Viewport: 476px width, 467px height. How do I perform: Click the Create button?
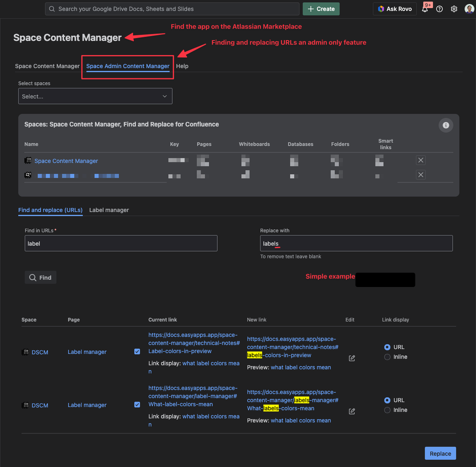coord(321,9)
